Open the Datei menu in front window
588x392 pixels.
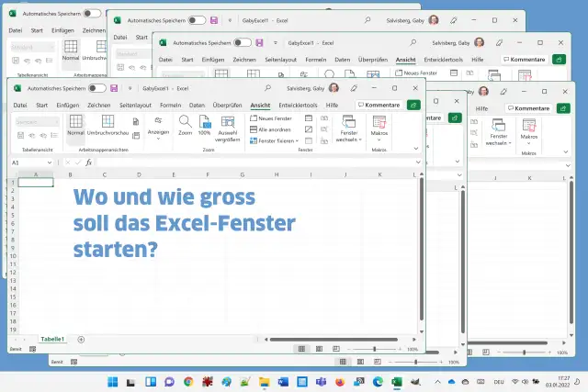pyautogui.click(x=17, y=106)
